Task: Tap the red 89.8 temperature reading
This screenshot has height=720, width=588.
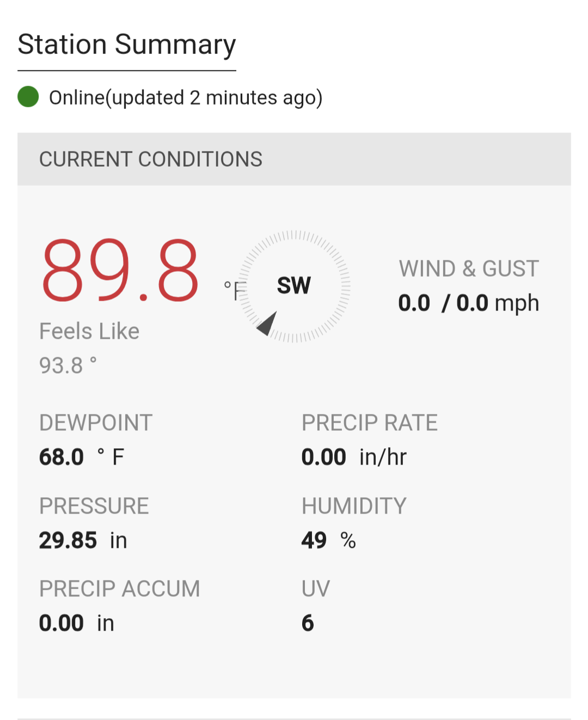Action: (x=120, y=270)
